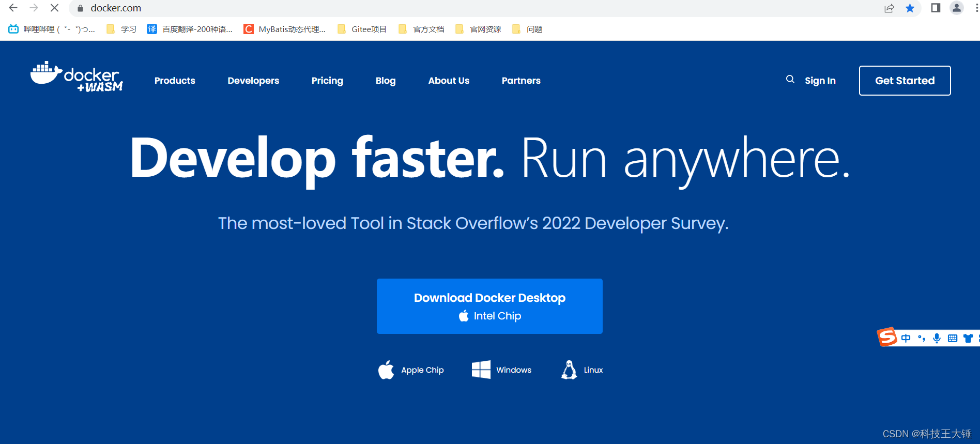
Task: Click the share page icon in address bar
Action: [889, 8]
